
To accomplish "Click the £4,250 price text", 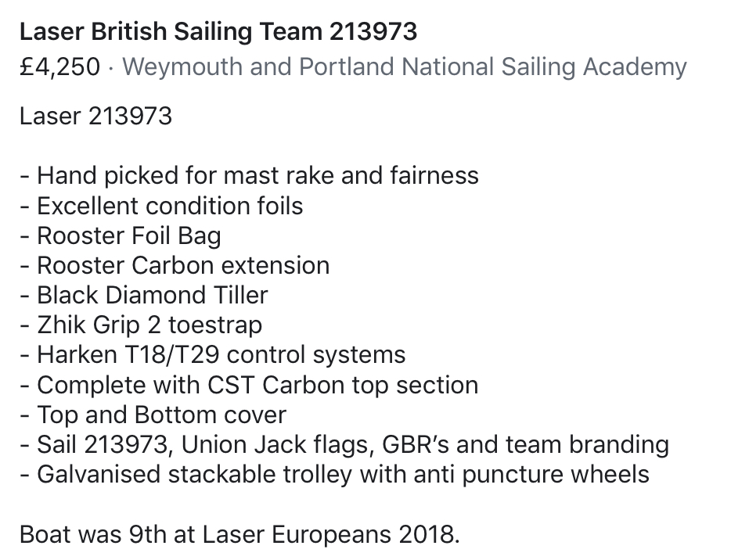I will (59, 66).
